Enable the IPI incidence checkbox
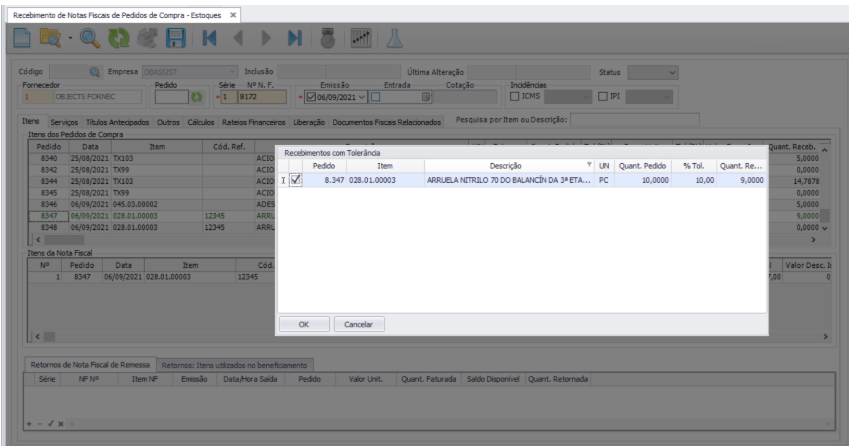Image resolution: width=851 pixels, height=448 pixels. pyautogui.click(x=602, y=96)
